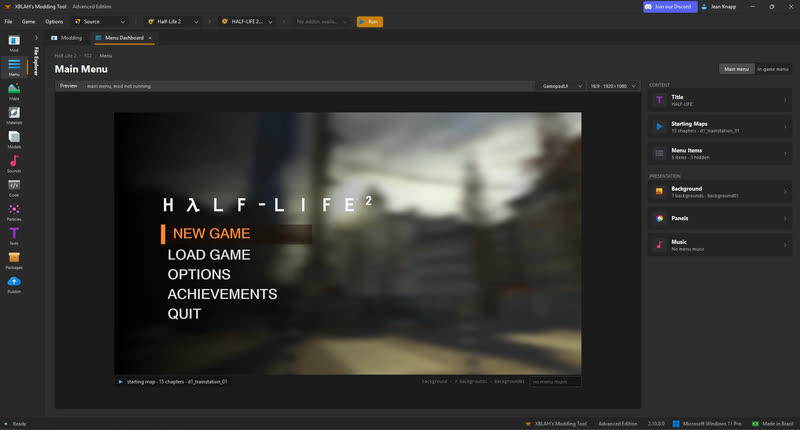Open the Source engine dropdown
Screen dimensions: 800x430
click(x=99, y=21)
